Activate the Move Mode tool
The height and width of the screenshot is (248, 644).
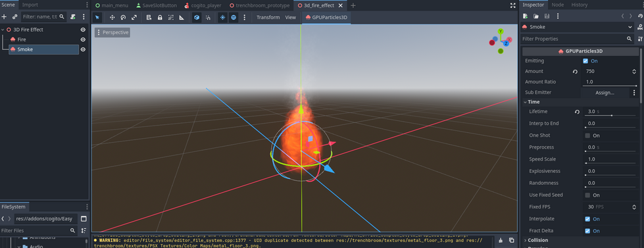112,18
